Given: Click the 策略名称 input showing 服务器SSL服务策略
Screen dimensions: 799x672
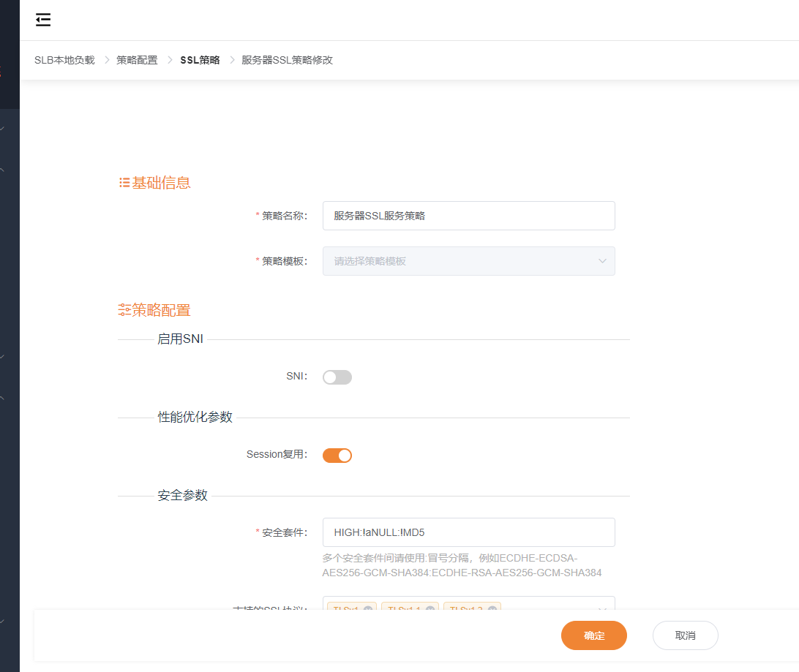Looking at the screenshot, I should [468, 216].
